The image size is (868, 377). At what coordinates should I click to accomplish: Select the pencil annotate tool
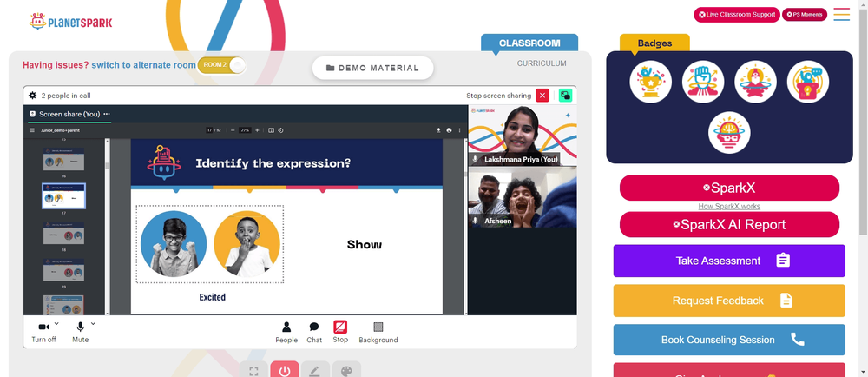[x=315, y=370]
